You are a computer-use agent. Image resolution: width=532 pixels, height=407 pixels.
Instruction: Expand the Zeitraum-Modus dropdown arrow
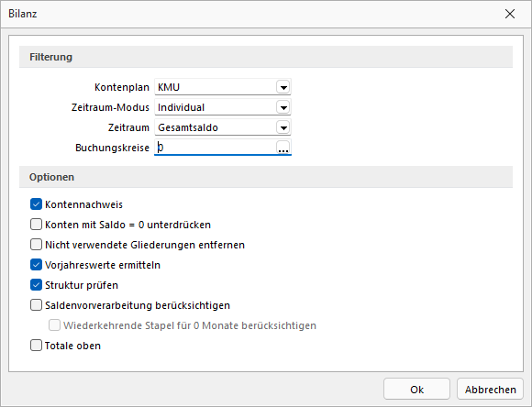pos(283,107)
